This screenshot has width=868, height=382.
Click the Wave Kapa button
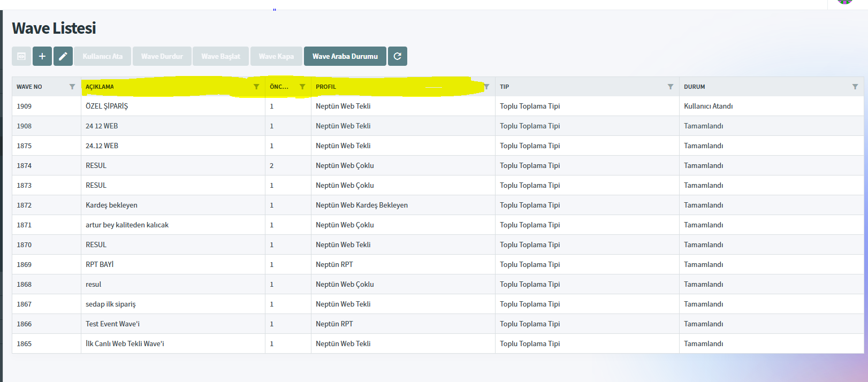(x=276, y=56)
